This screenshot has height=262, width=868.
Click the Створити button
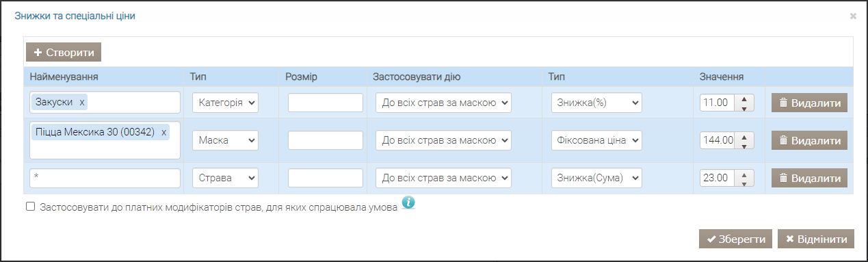coord(64,52)
